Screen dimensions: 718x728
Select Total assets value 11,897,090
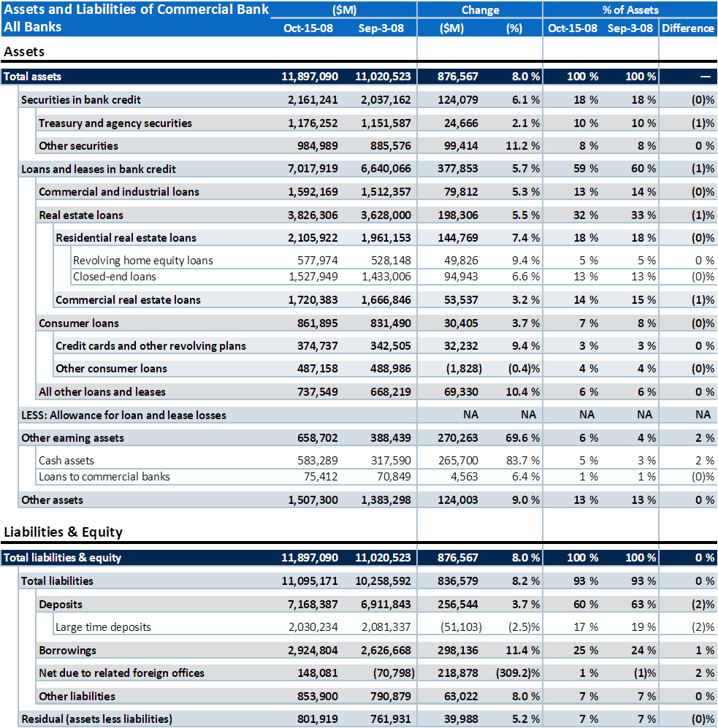coord(310,77)
